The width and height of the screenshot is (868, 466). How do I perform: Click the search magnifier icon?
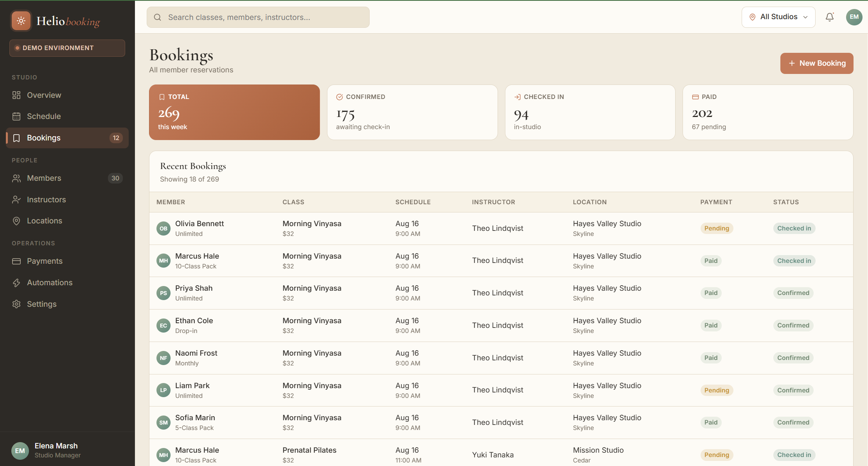coord(158,17)
